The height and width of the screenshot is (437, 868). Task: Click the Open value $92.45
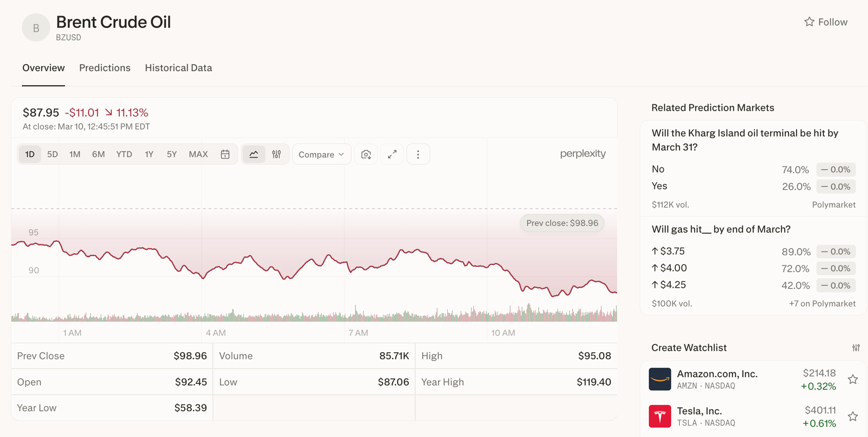click(191, 382)
